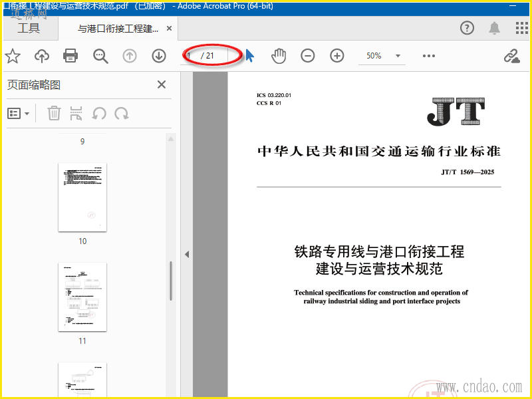The image size is (532, 399).
Task: Rotate page counterclockwise
Action: pyautogui.click(x=99, y=113)
